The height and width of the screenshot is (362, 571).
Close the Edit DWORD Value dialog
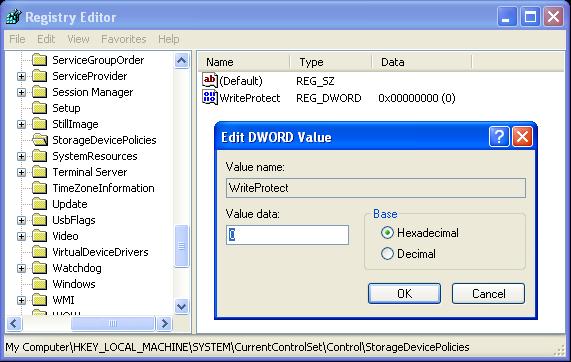(522, 137)
